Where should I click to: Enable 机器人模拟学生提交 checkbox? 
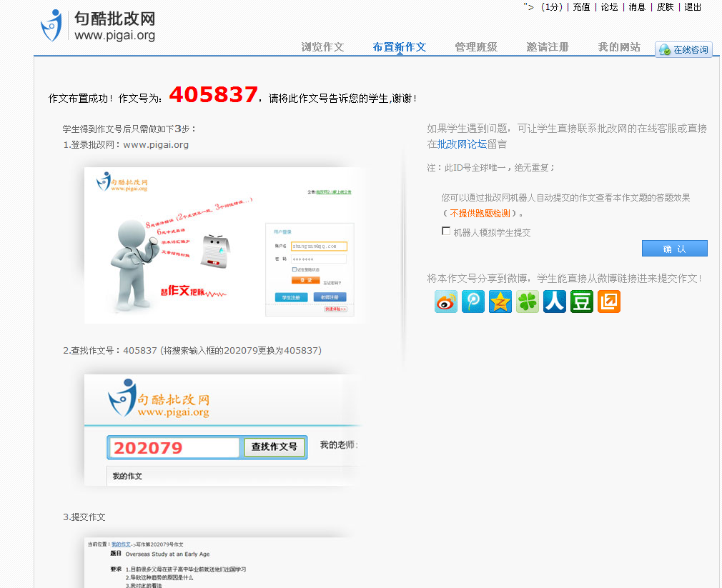[446, 231]
